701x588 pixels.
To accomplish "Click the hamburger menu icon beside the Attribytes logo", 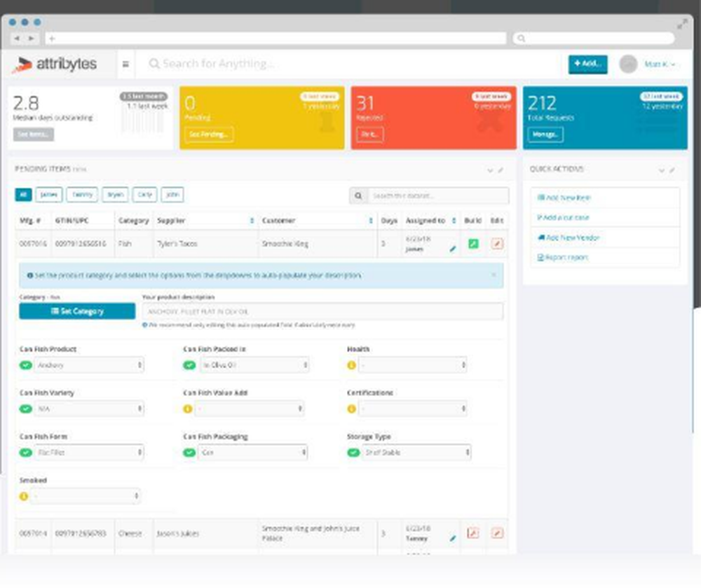I will click(x=125, y=63).
